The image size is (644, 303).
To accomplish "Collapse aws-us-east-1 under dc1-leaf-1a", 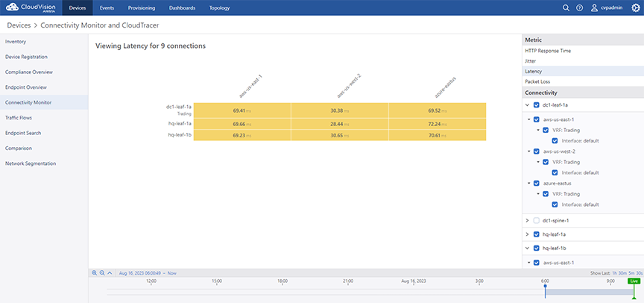I will (528, 119).
